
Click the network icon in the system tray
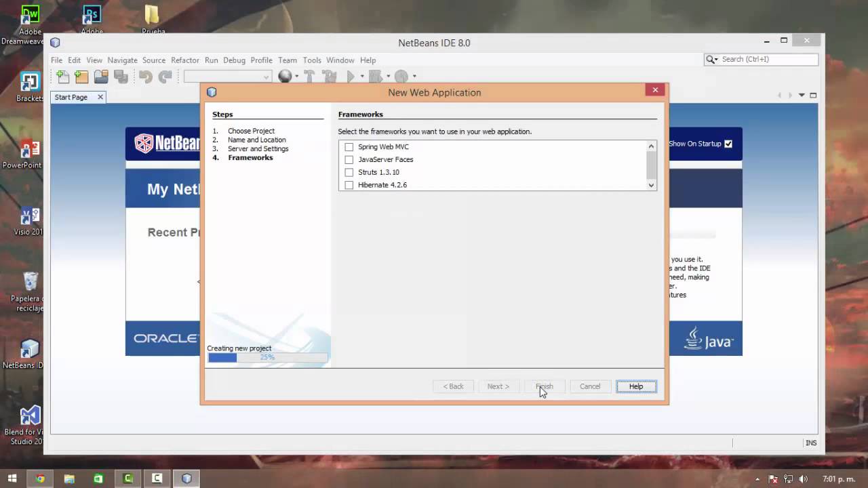click(x=789, y=479)
